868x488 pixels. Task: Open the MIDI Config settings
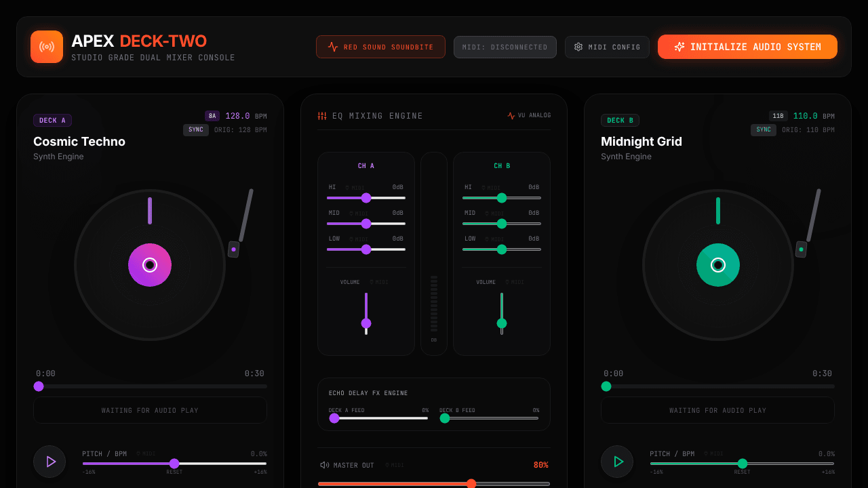tap(607, 47)
